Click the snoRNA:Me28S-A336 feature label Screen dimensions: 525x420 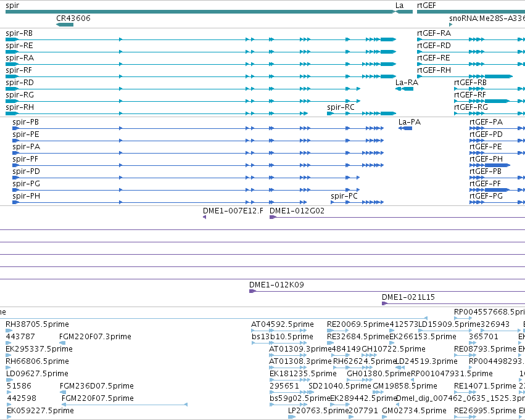(x=487, y=18)
